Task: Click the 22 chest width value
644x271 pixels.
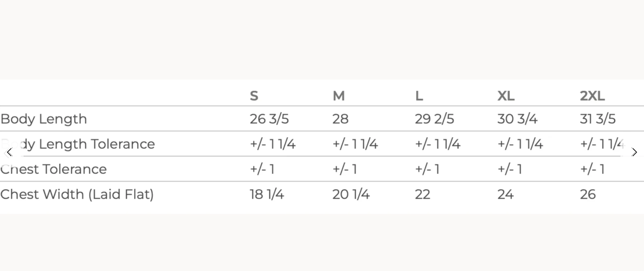Action: [x=423, y=194]
